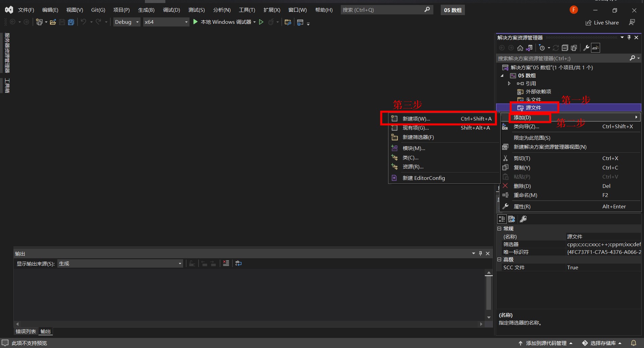
Task: Click the Home icon in Solution Explorer
Action: [520, 48]
